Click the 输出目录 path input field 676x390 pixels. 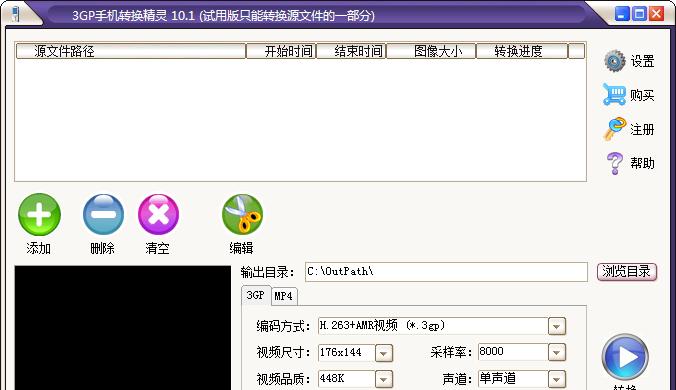pos(446,271)
